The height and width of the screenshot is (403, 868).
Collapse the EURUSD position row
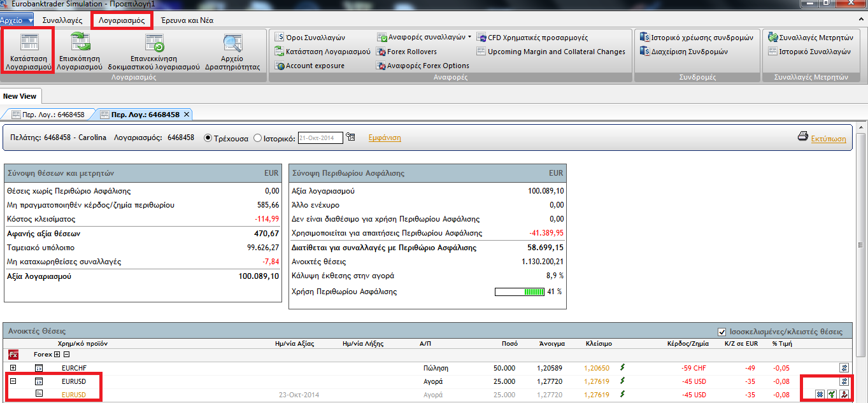click(13, 381)
